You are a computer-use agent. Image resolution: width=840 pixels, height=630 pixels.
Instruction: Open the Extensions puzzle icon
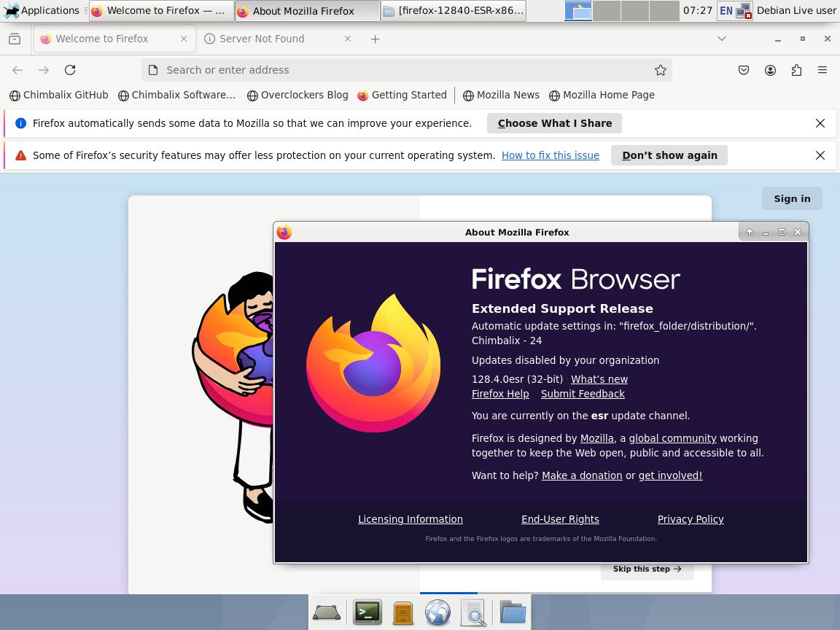click(796, 70)
